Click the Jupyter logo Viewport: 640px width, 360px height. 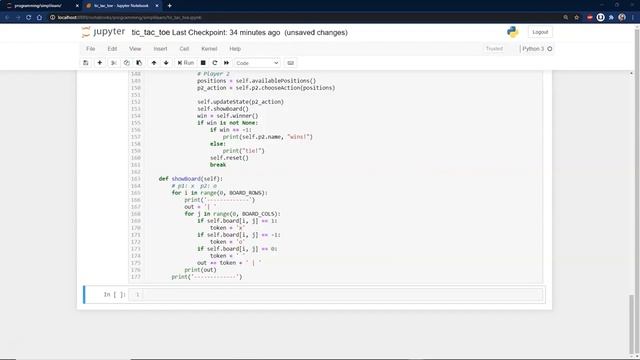point(103,32)
